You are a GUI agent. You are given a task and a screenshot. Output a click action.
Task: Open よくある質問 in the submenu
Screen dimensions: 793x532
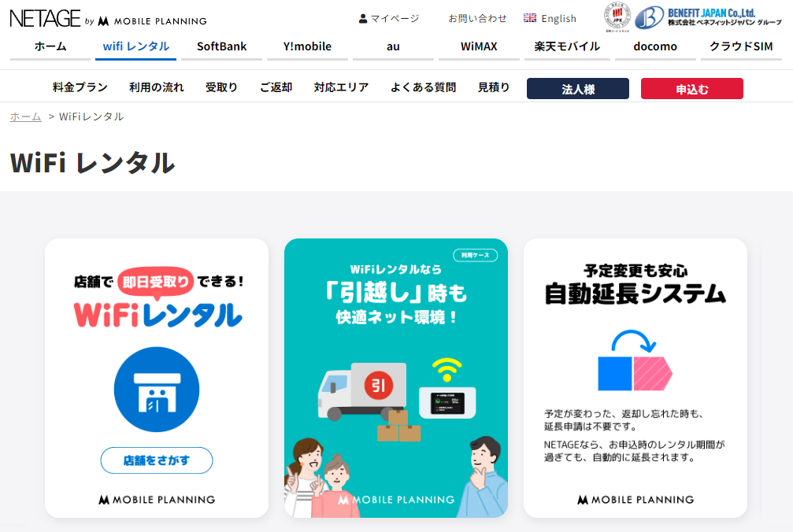pyautogui.click(x=424, y=87)
